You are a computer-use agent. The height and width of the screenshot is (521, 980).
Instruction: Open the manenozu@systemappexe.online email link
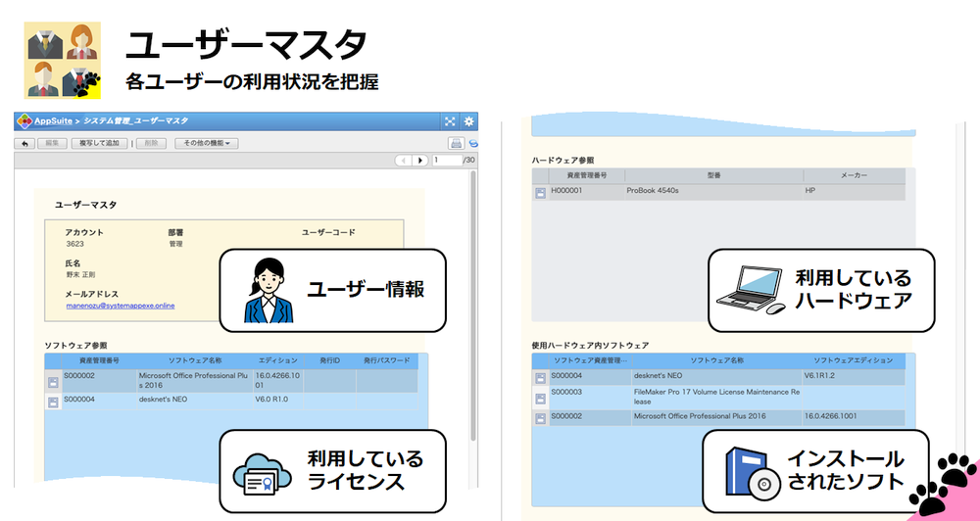coord(120,305)
